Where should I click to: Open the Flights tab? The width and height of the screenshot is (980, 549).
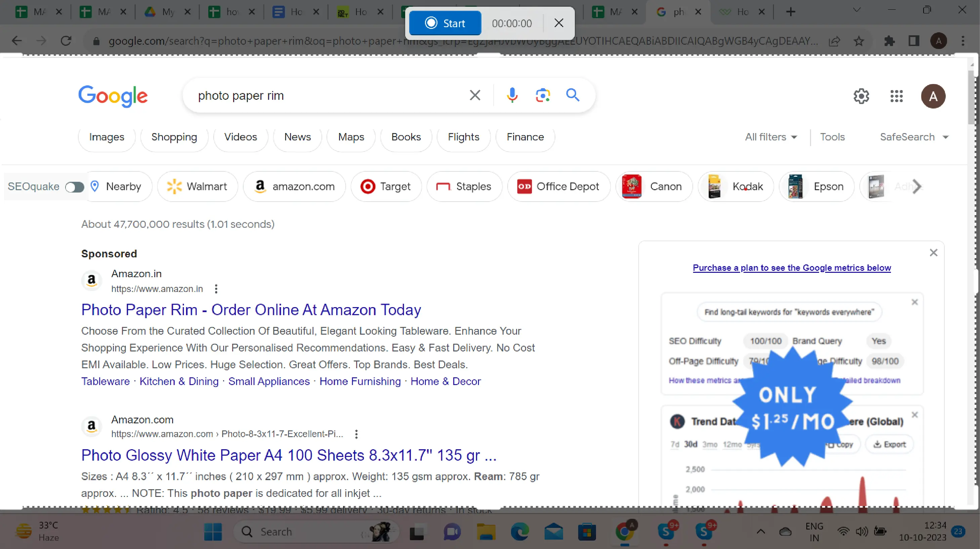pyautogui.click(x=463, y=137)
